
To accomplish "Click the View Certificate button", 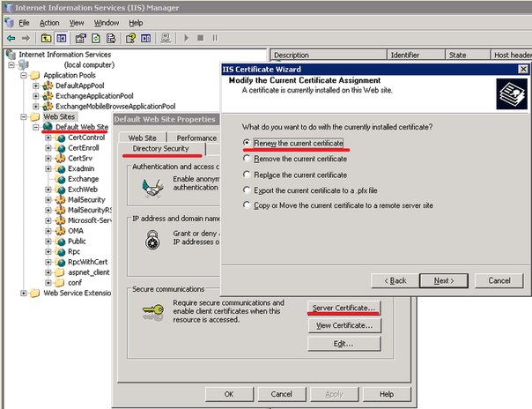I will pyautogui.click(x=344, y=325).
